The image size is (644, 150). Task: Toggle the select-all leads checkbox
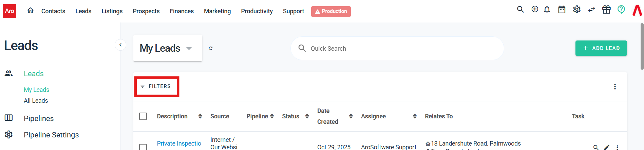[x=143, y=116]
